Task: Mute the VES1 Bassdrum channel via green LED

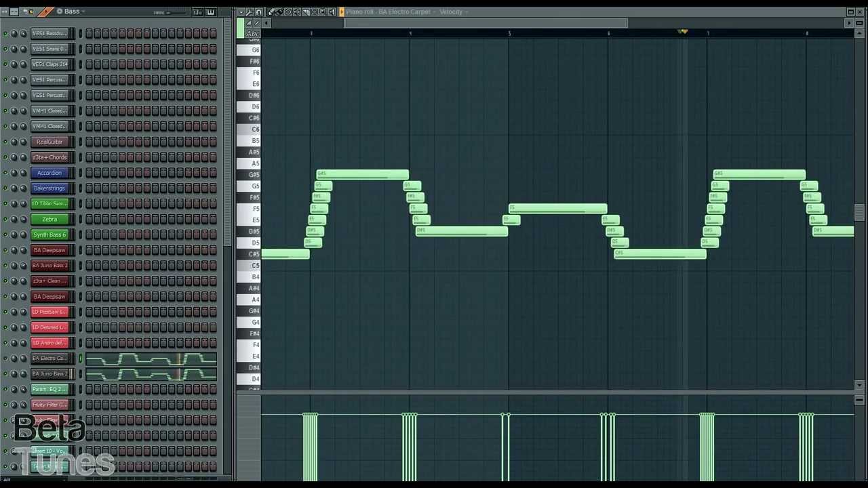Action: coord(5,33)
